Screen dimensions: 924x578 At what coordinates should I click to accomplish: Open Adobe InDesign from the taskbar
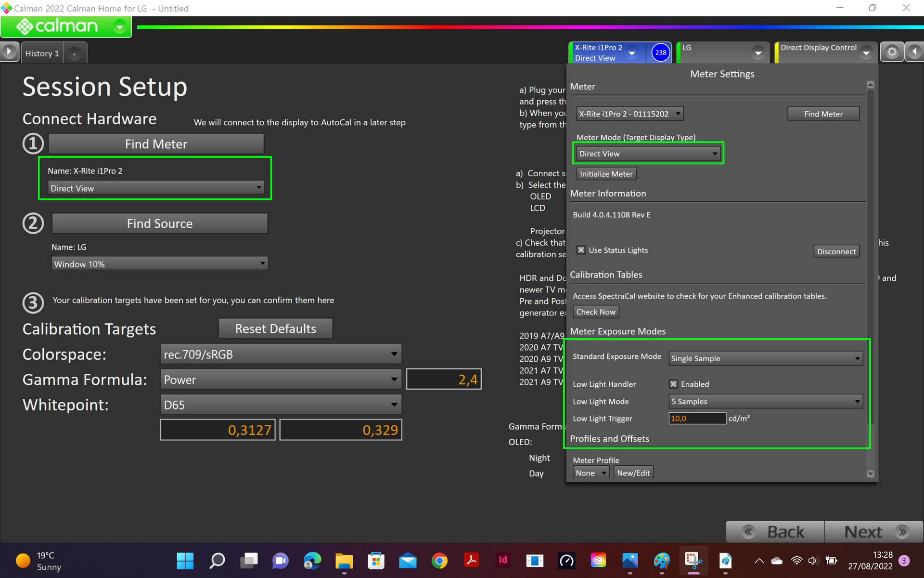[x=503, y=560]
